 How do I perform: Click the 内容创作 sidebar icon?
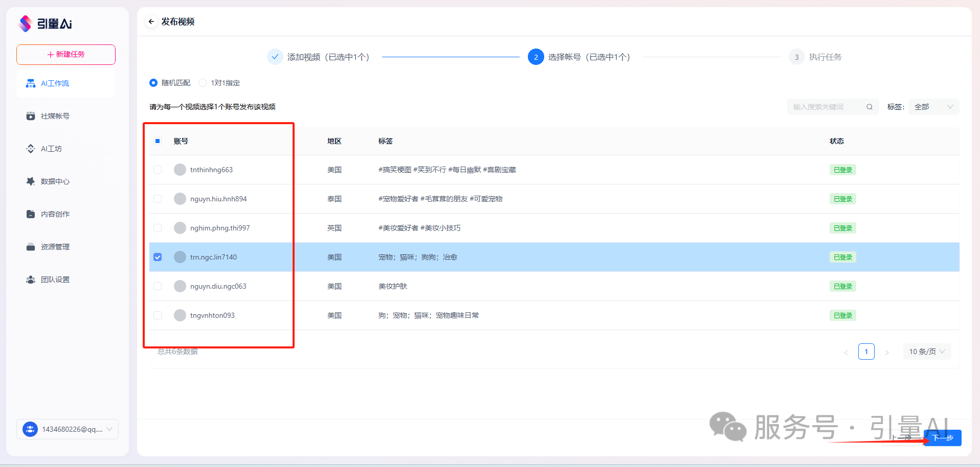pyautogui.click(x=31, y=214)
